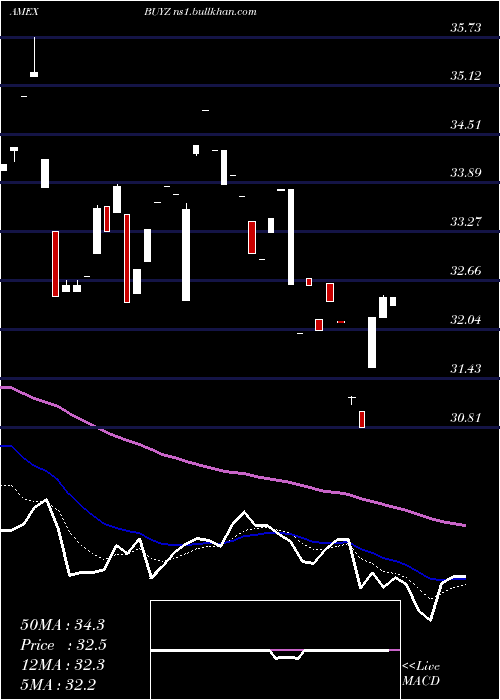Click the 5MA : 32.2 readout
Viewport: 500px width, 700px height.
click(x=58, y=684)
